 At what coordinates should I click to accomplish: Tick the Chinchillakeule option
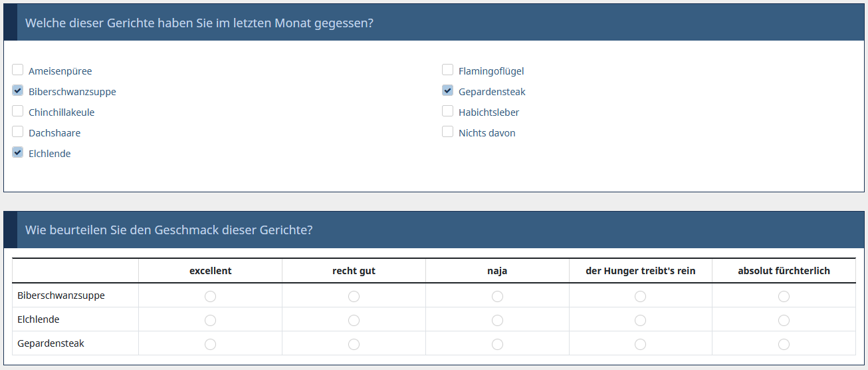point(18,111)
